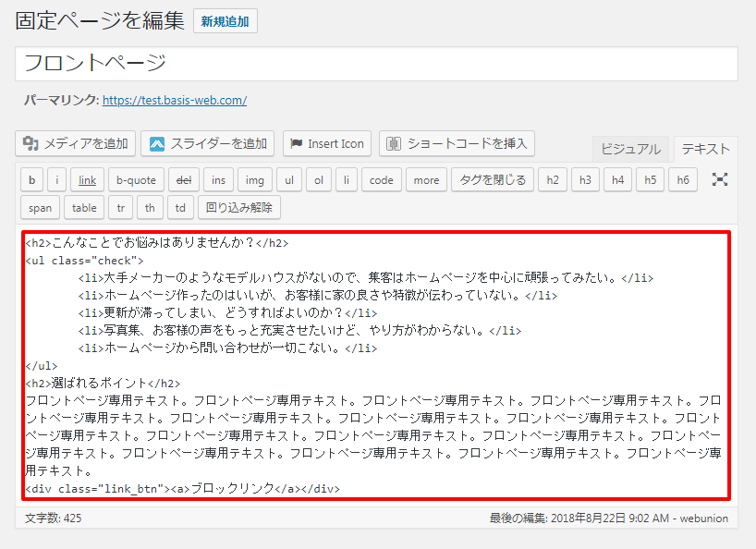Screen dimensions: 756x549
Task: Click the '回り込み解除' clear float button
Action: point(239,208)
